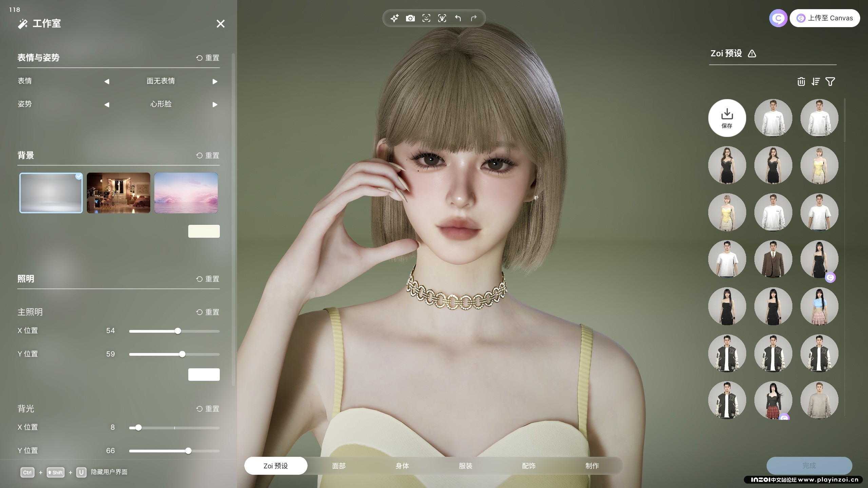The image size is (868, 488).
Task: Reset the 表情与姿势 section
Action: 208,58
